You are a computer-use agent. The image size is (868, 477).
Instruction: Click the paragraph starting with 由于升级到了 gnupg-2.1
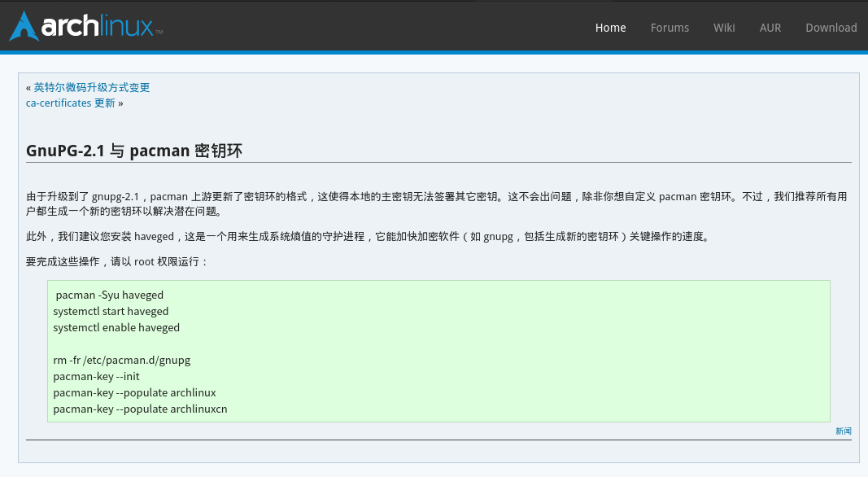[x=437, y=203]
